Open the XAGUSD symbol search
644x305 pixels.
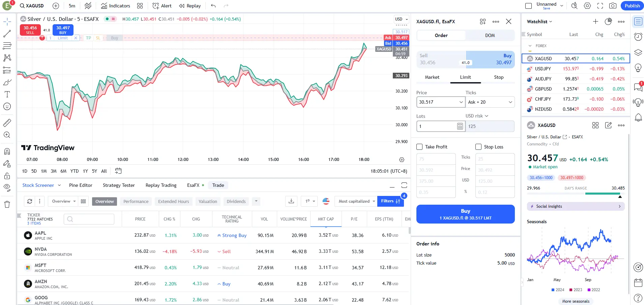pos(32,6)
